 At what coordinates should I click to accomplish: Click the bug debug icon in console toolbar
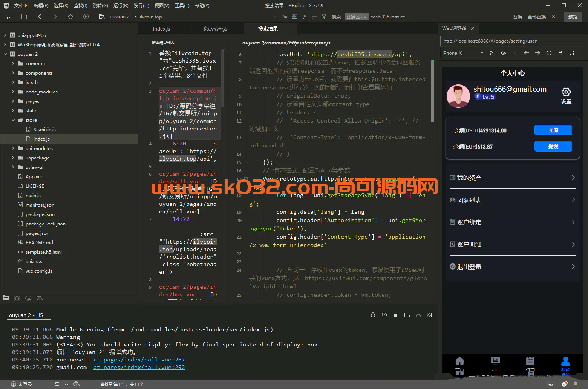click(x=373, y=315)
